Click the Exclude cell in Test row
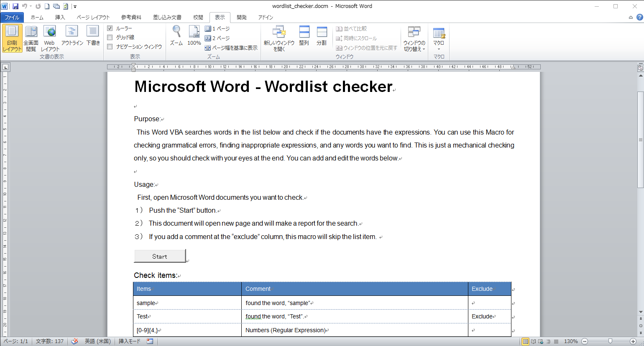 pyautogui.click(x=489, y=316)
